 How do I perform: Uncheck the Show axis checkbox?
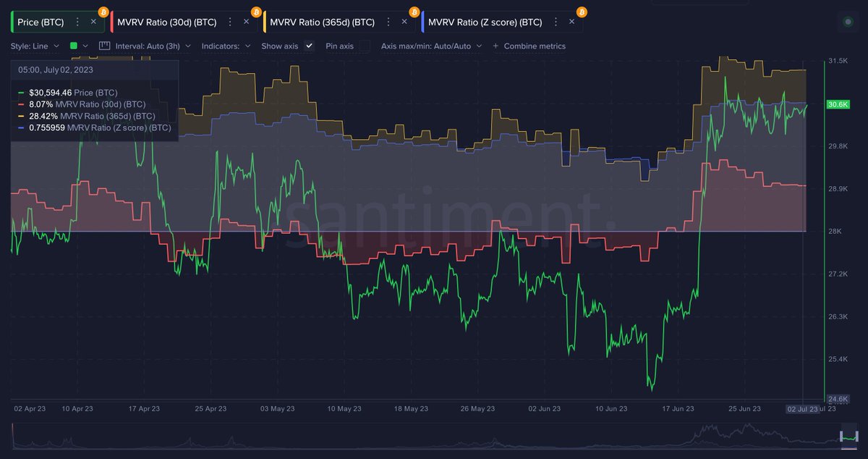click(x=310, y=46)
